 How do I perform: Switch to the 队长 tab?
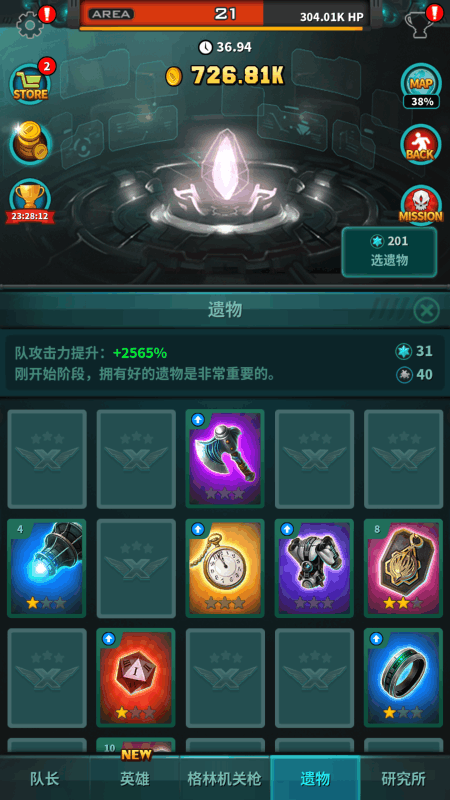(x=45, y=779)
